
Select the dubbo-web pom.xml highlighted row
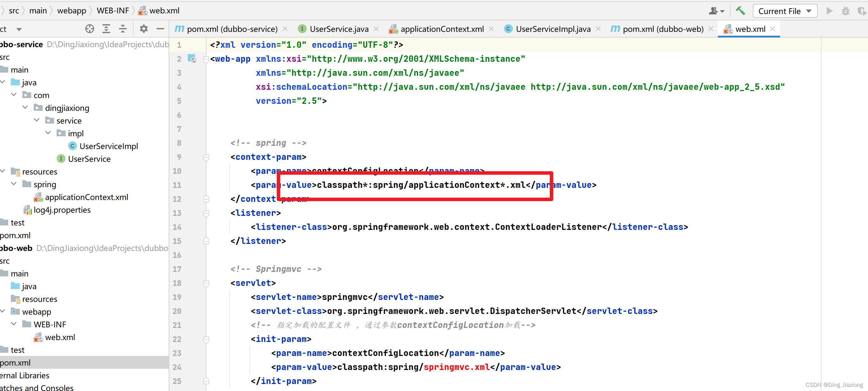point(84,363)
